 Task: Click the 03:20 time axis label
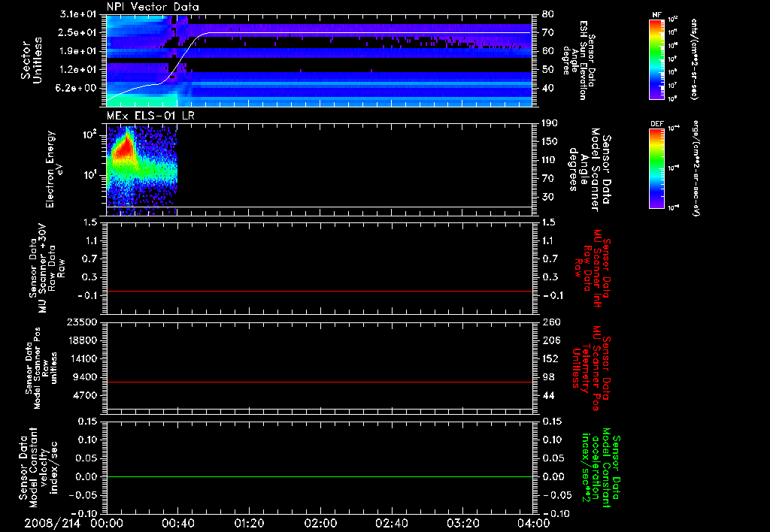pyautogui.click(x=462, y=523)
